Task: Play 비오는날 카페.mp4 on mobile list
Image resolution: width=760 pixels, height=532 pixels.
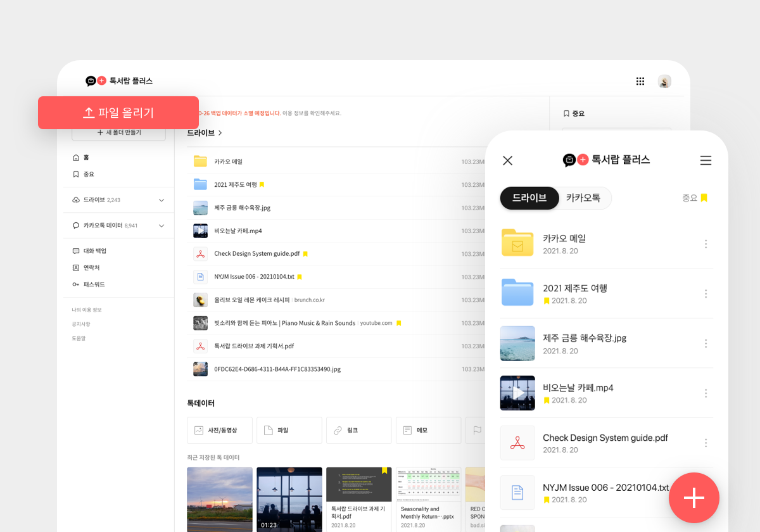Action: [517, 393]
